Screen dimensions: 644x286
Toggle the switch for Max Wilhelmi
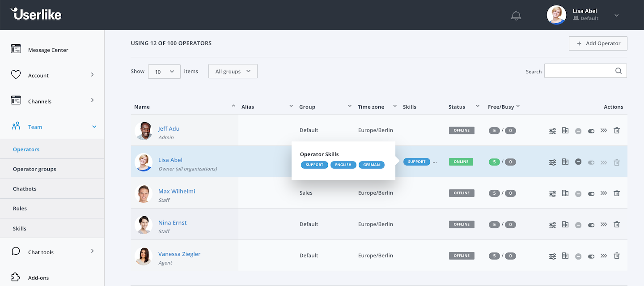(591, 194)
